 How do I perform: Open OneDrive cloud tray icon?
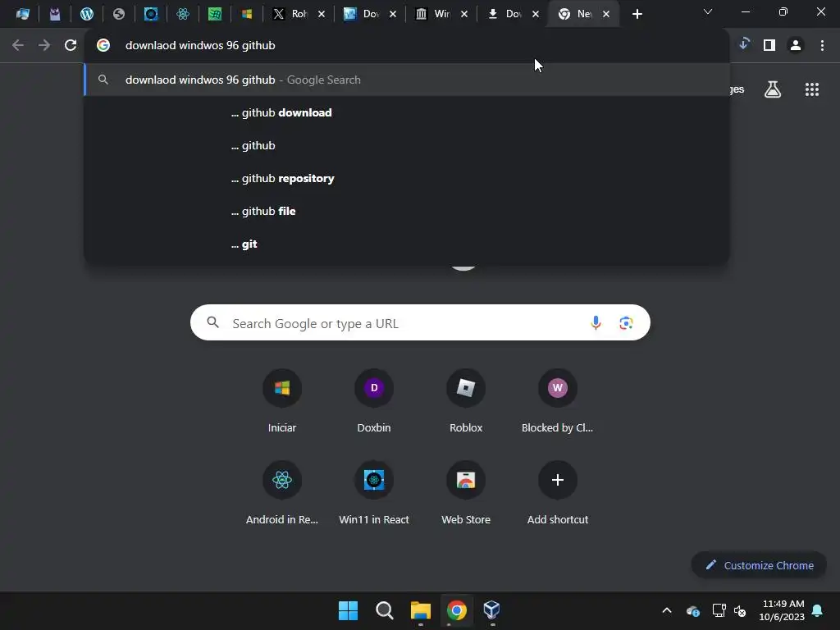[692, 610]
